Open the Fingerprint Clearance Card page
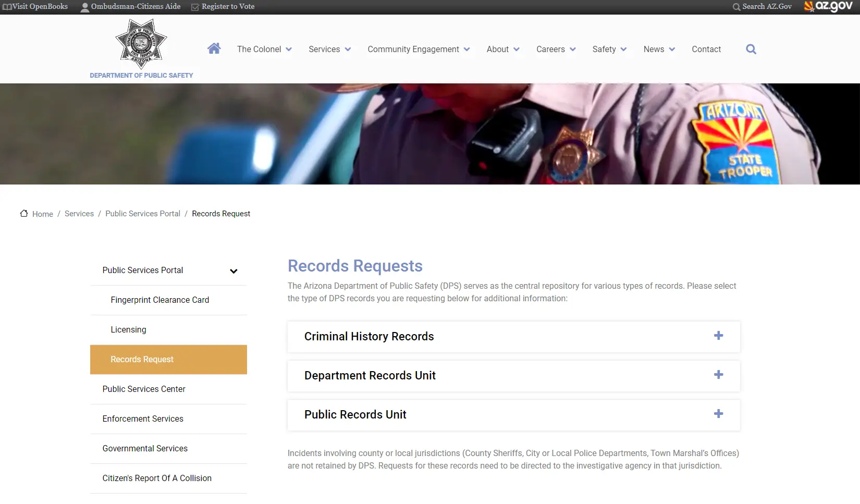 (159, 300)
